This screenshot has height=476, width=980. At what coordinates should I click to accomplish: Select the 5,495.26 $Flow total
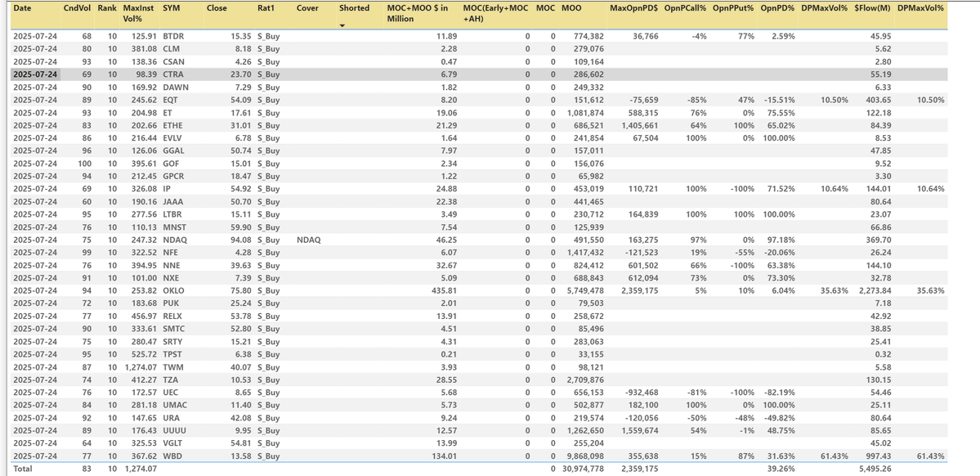click(x=875, y=469)
